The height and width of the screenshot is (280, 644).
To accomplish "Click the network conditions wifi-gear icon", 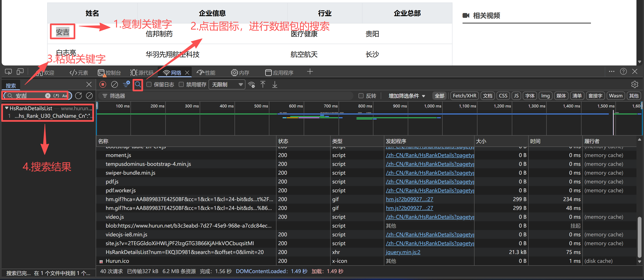I will coord(252,85).
